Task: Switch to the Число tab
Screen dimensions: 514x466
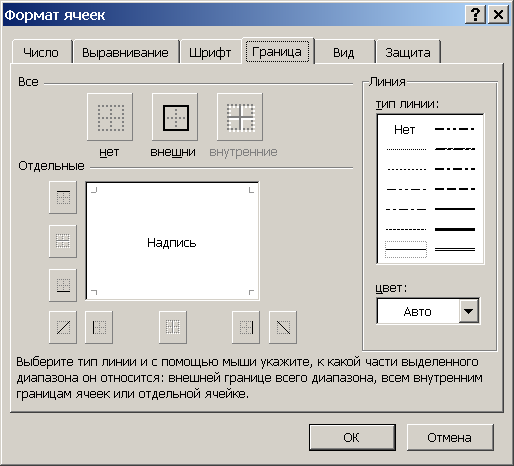Action: click(x=41, y=52)
